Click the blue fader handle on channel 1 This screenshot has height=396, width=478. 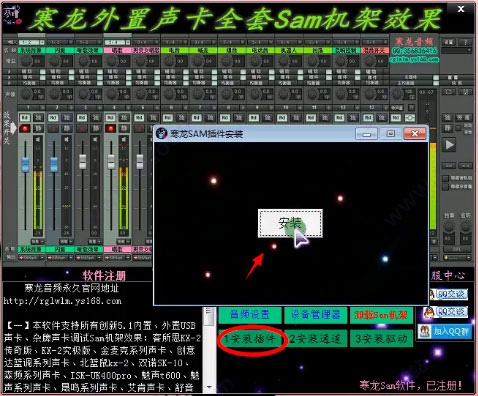pyautogui.click(x=25, y=165)
